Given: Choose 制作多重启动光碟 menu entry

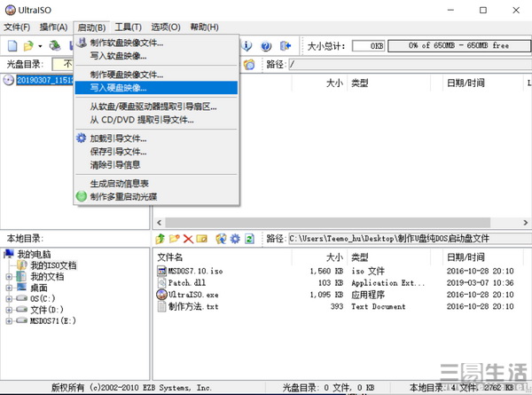Looking at the screenshot, I should tap(156, 197).
